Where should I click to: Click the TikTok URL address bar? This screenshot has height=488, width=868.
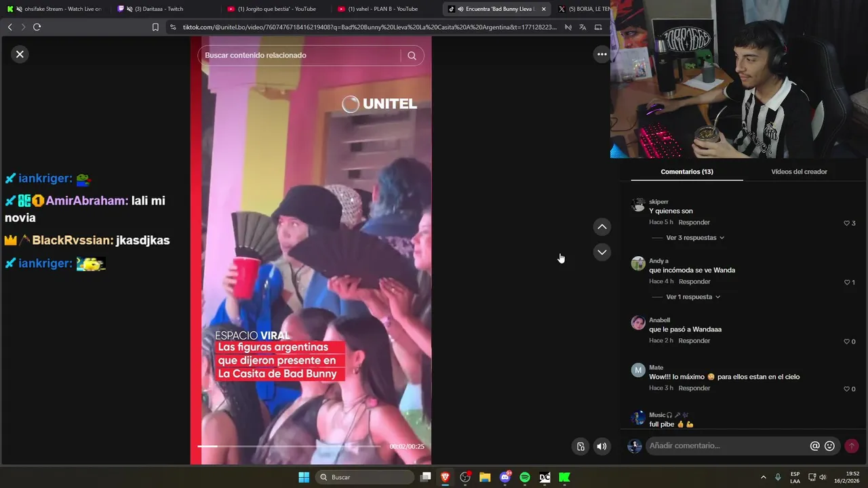click(370, 27)
